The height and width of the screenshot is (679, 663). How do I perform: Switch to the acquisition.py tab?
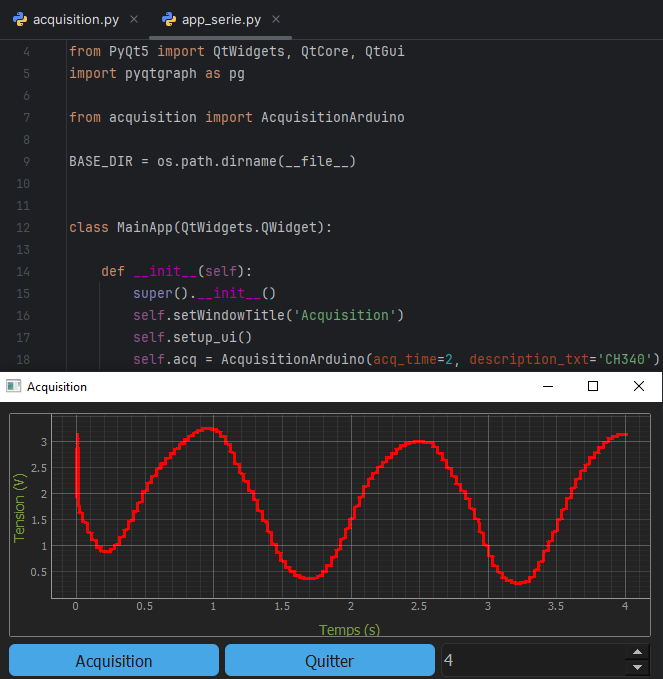pos(66,19)
